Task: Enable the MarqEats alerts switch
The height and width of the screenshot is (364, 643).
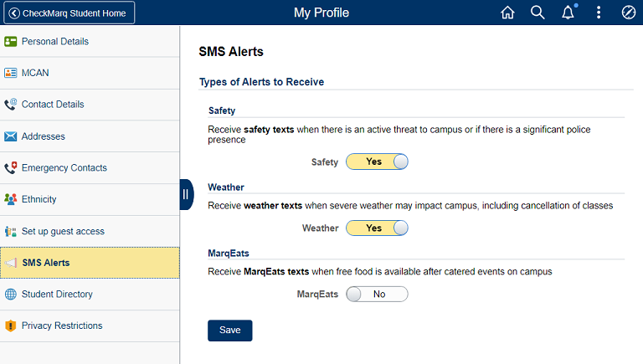Action: (x=377, y=294)
